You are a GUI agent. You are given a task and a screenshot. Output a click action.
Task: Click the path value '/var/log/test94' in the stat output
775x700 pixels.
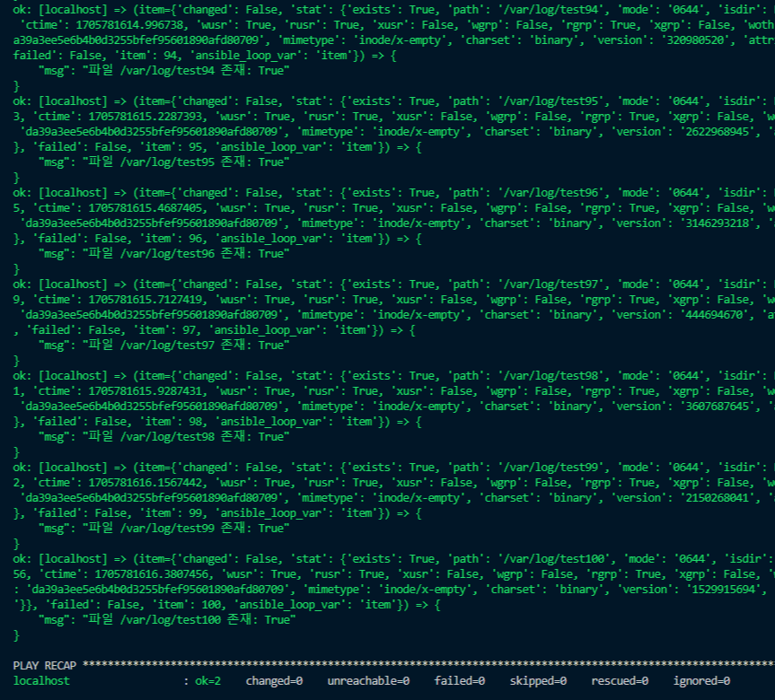coord(550,9)
